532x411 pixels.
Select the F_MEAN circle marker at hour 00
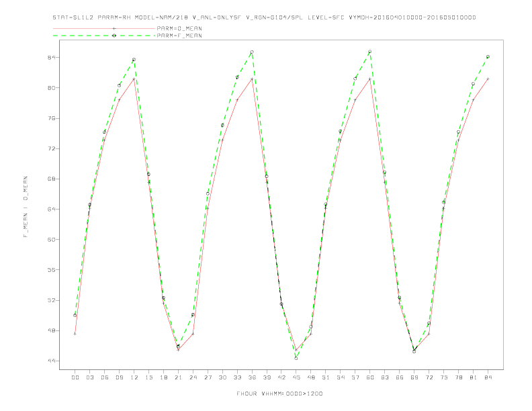click(75, 316)
